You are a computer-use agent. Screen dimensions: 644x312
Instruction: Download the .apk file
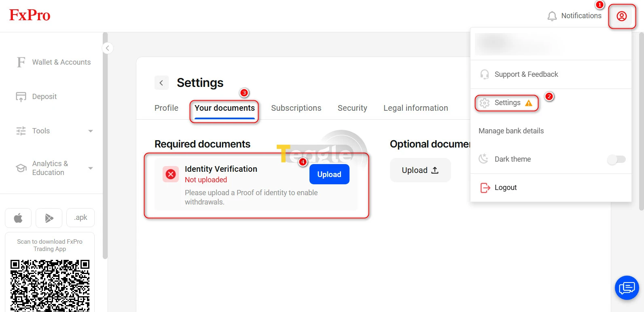point(80,218)
